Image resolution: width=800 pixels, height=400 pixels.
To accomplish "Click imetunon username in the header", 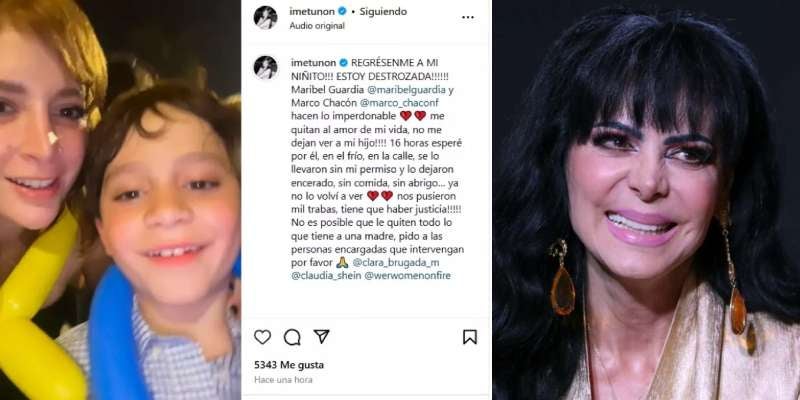I will (x=312, y=11).
